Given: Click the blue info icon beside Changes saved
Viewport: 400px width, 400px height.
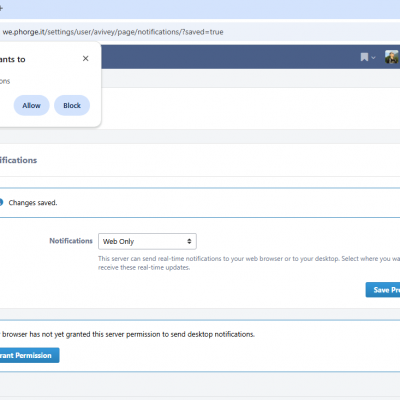Looking at the screenshot, I should point(1,202).
